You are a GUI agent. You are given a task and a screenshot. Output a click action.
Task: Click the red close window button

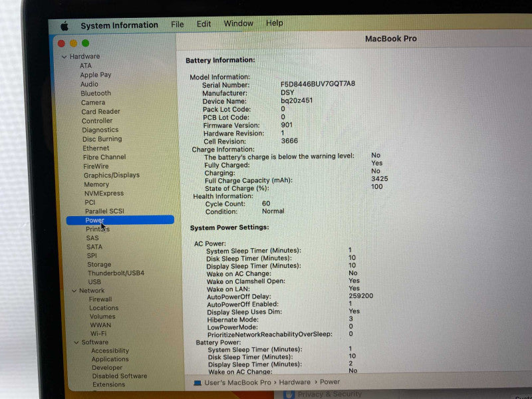pos(61,43)
